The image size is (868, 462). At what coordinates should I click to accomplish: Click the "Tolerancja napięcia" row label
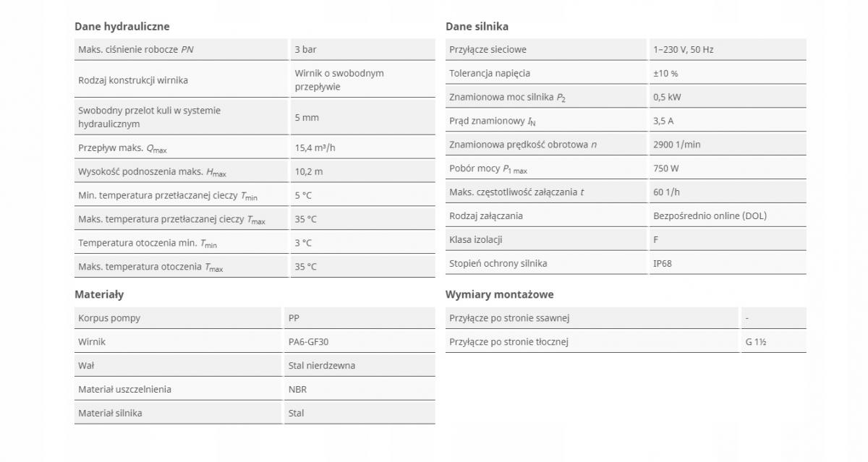click(490, 74)
